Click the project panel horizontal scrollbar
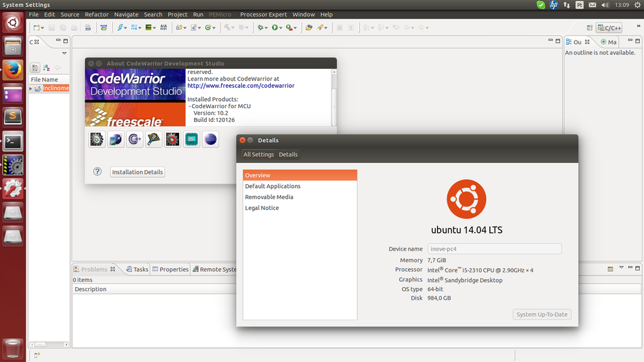 (x=49, y=345)
